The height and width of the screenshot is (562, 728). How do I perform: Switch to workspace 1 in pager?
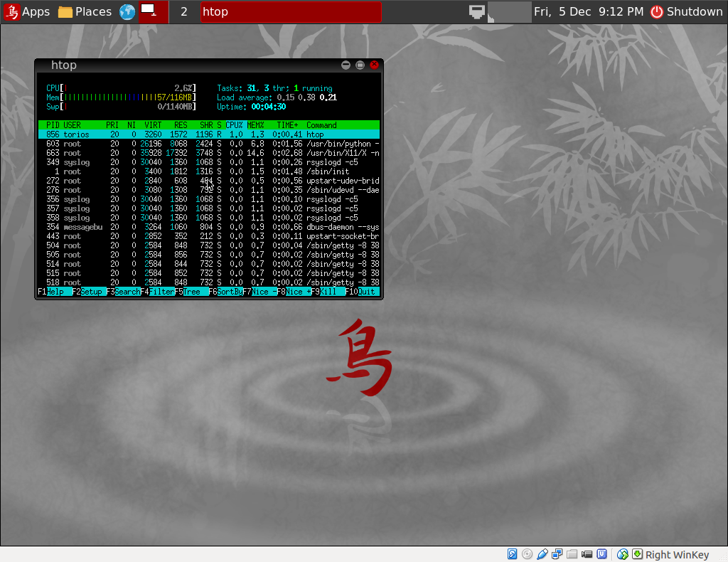click(x=154, y=12)
